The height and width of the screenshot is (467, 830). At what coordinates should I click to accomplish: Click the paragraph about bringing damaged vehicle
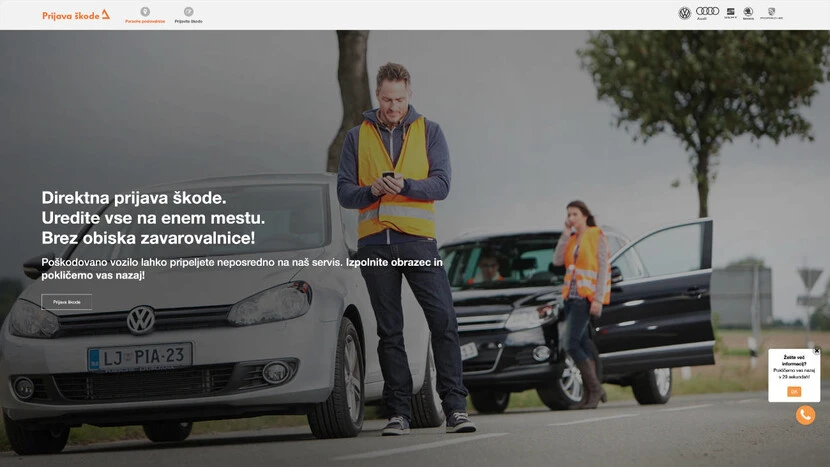(x=212, y=267)
